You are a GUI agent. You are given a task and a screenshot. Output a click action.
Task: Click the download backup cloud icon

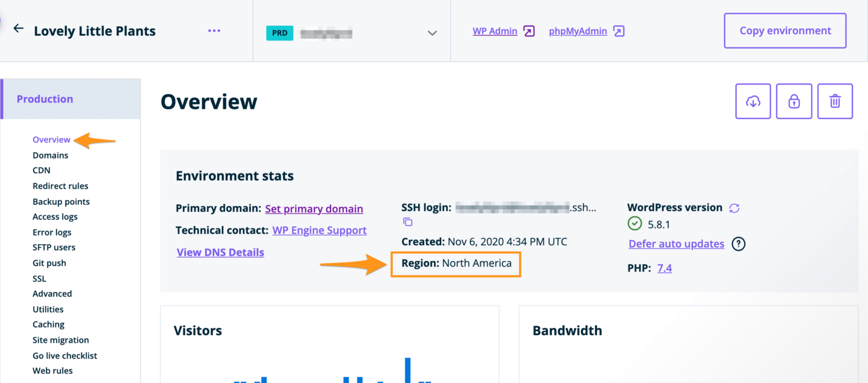[753, 101]
